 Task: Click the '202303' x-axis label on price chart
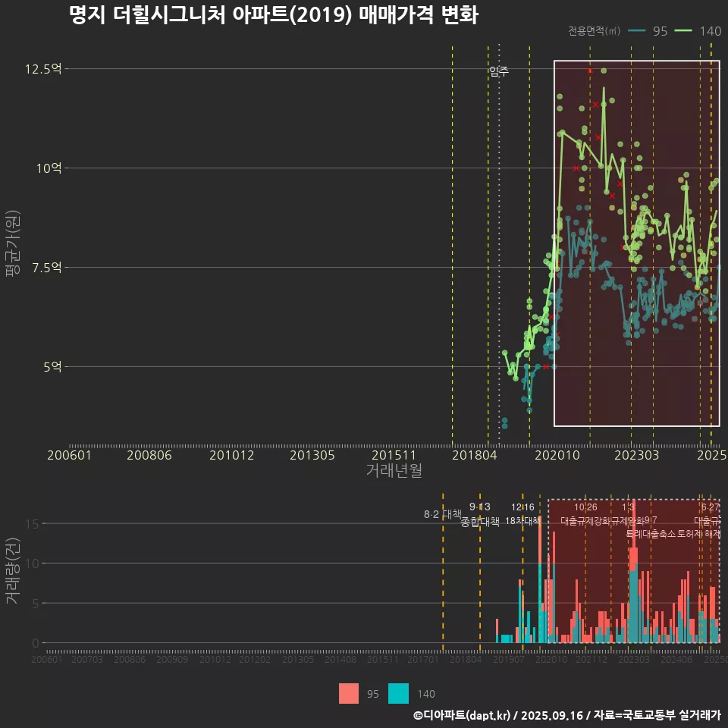point(636,455)
